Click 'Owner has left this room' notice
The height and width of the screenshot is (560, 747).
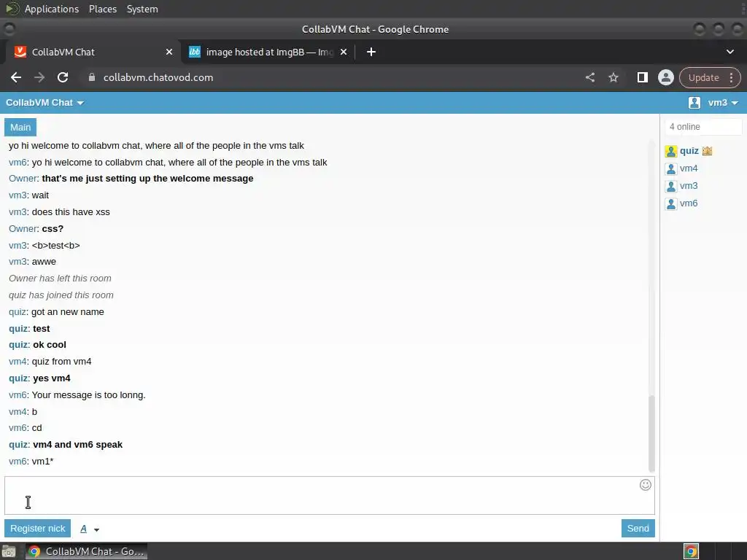(60, 279)
